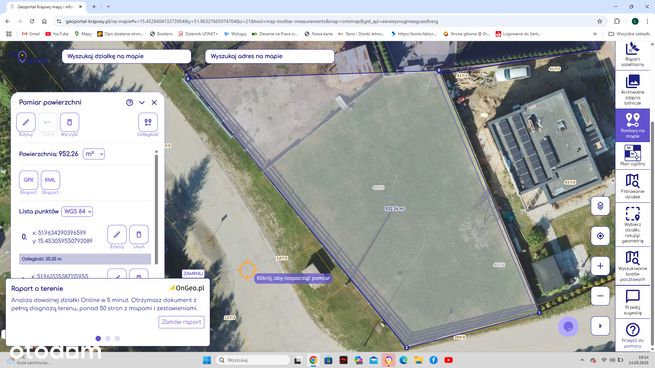Reload the page in browser
The height and width of the screenshot is (368, 655).
tap(32, 21)
